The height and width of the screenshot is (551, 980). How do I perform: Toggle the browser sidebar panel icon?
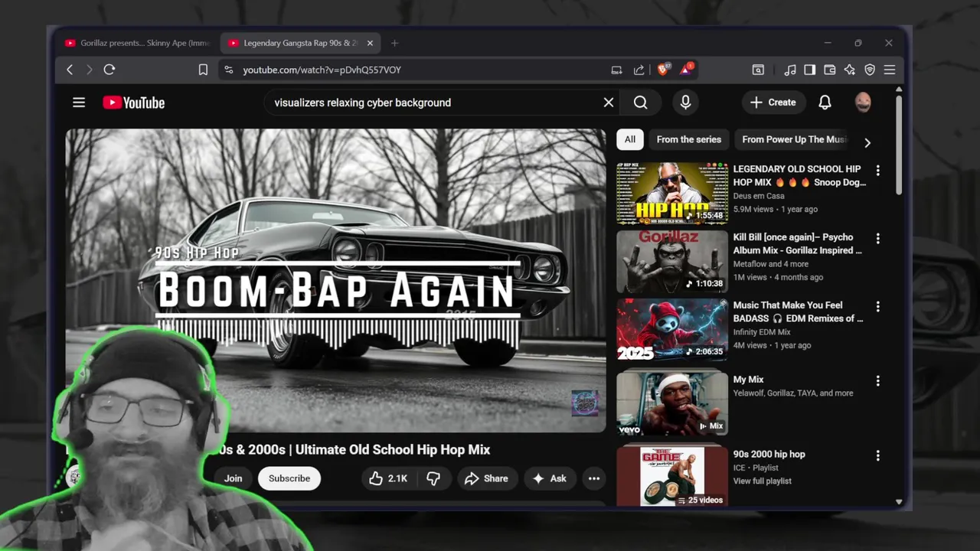tap(810, 70)
